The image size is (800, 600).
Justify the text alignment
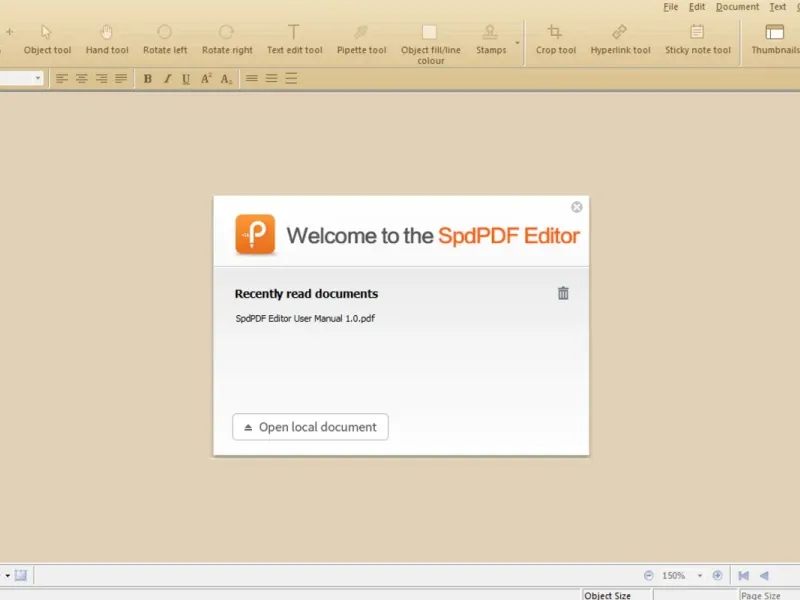coord(121,79)
